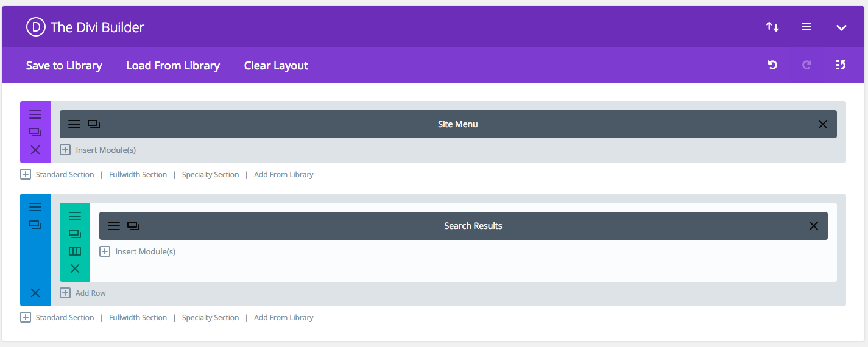The width and height of the screenshot is (868, 347).
Task: Add From Library below Site Menu section
Action: 284,175
